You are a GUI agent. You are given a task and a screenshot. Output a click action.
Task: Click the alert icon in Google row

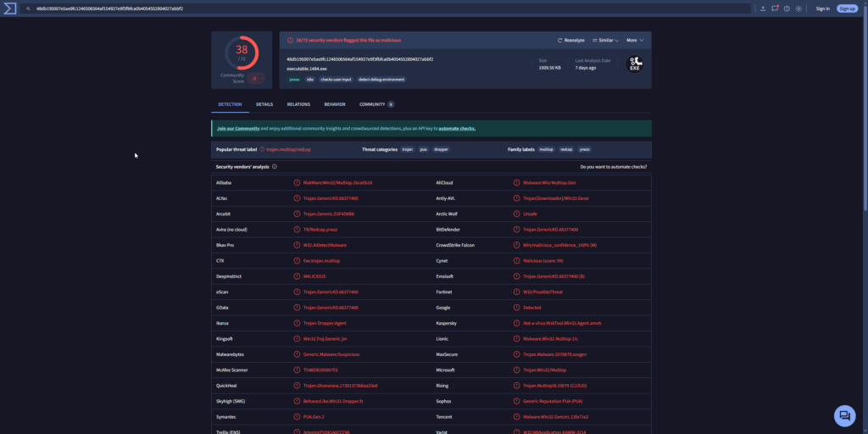[516, 308]
